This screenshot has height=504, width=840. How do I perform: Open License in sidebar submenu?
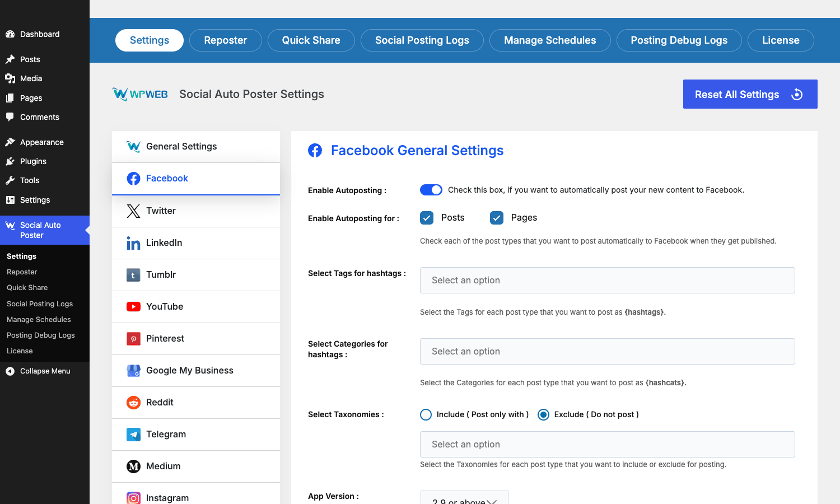click(x=20, y=351)
